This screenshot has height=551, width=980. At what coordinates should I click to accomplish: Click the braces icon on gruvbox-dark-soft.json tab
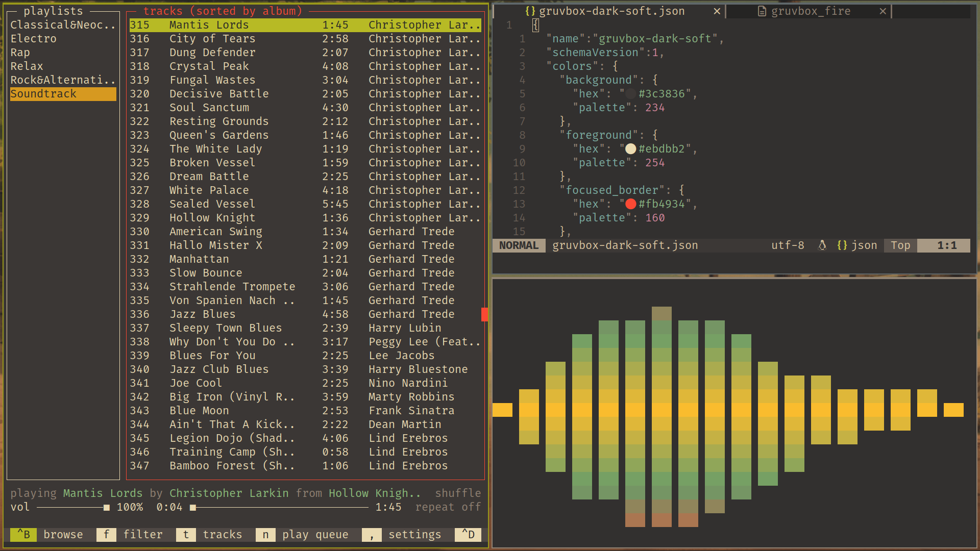tap(530, 11)
